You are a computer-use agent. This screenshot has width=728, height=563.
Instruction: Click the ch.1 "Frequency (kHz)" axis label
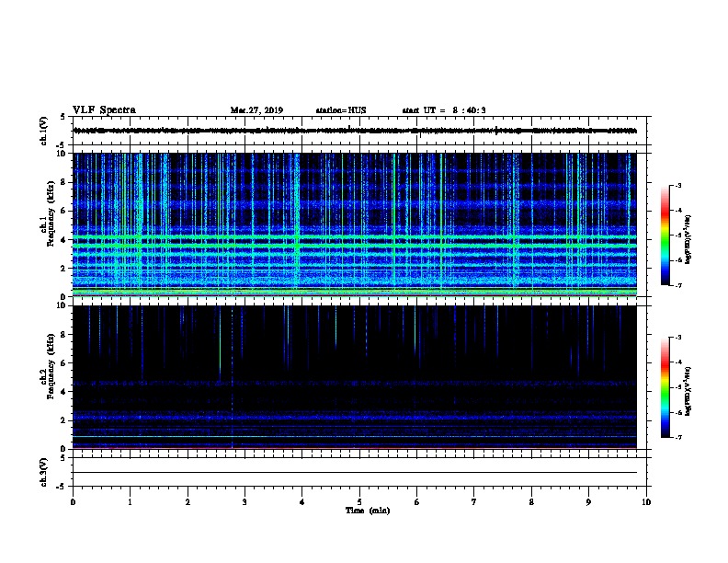point(51,213)
